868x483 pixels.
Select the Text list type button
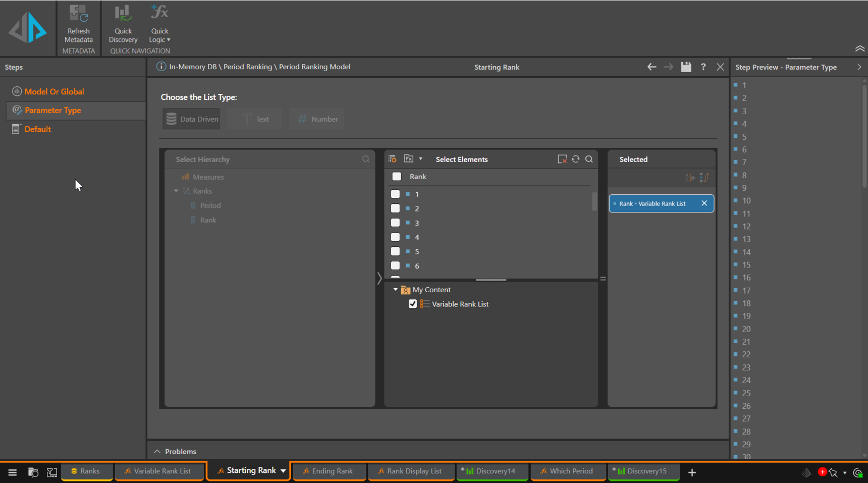point(254,119)
